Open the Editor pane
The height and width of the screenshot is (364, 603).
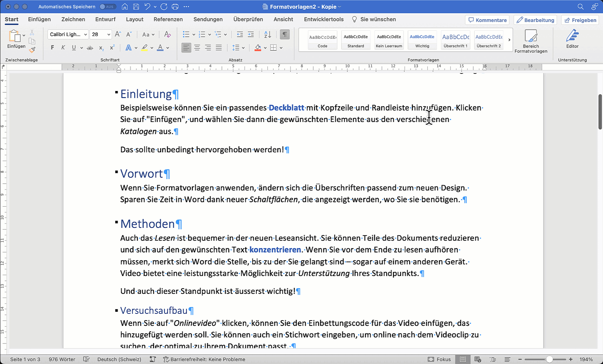[x=572, y=39]
